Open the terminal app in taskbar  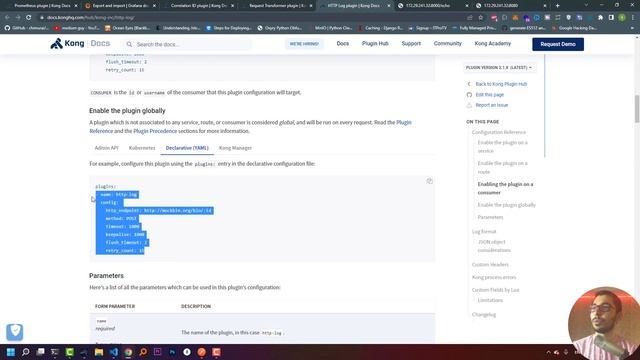pyautogui.click(x=55, y=352)
